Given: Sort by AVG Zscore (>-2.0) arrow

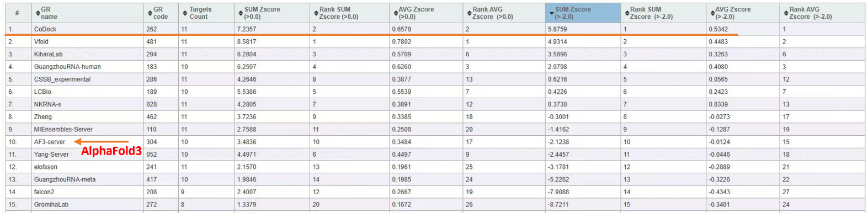Looking at the screenshot, I should (x=712, y=13).
